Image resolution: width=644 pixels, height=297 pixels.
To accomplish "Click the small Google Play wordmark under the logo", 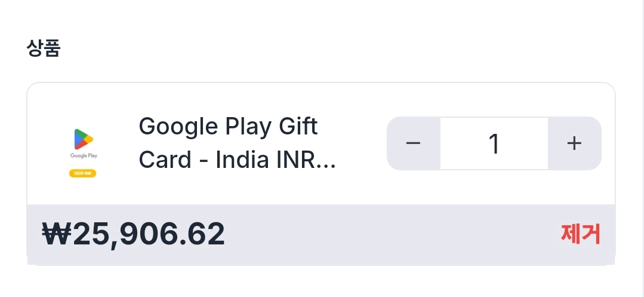I will [84, 156].
